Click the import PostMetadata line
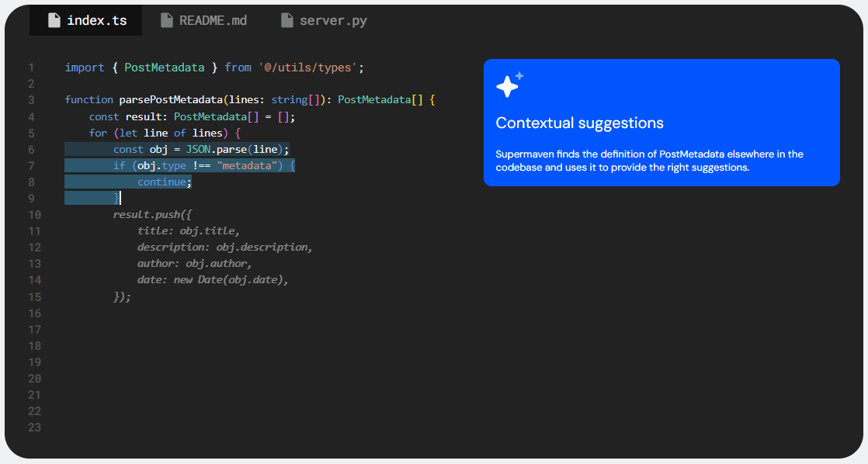The height and width of the screenshot is (464, 868). [214, 68]
